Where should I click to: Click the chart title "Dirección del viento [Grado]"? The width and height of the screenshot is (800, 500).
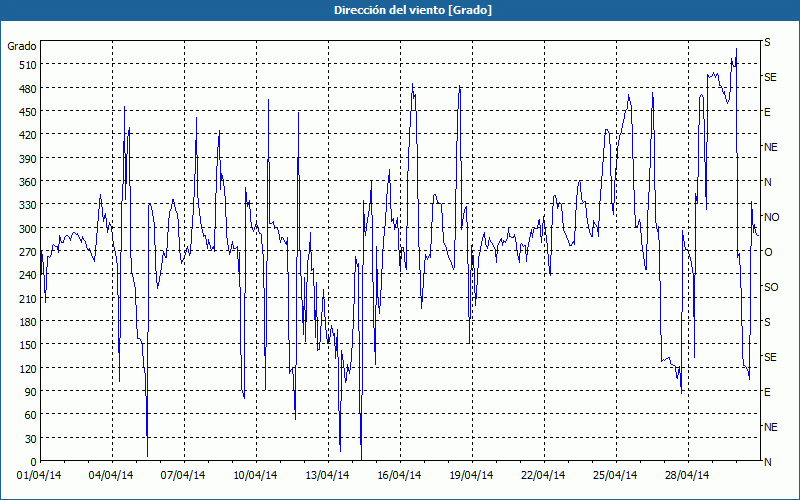pyautogui.click(x=413, y=10)
